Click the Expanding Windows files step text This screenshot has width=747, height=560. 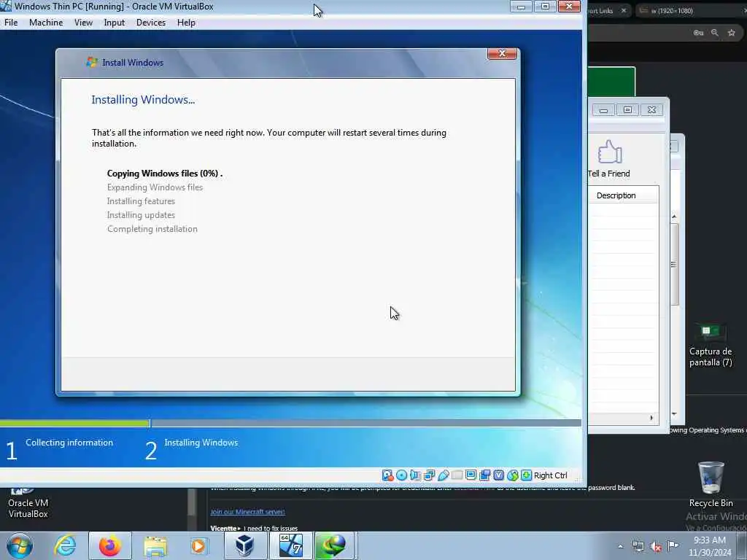pyautogui.click(x=155, y=187)
